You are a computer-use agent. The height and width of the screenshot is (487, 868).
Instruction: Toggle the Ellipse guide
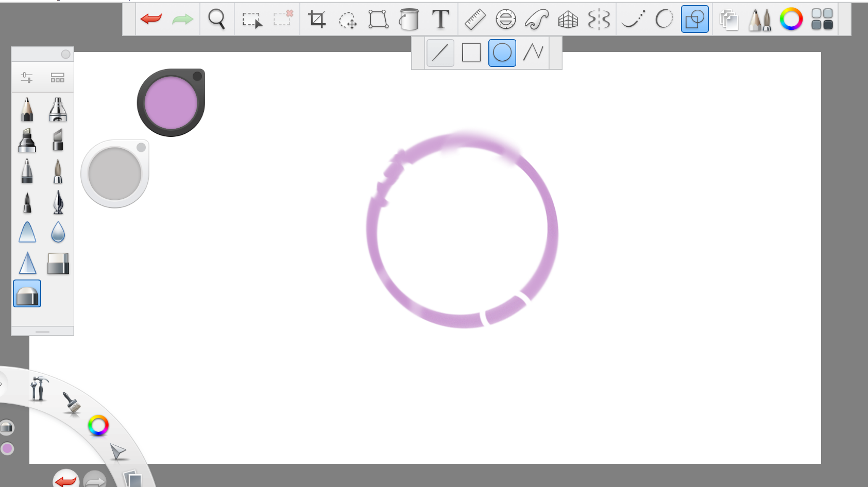(x=506, y=20)
